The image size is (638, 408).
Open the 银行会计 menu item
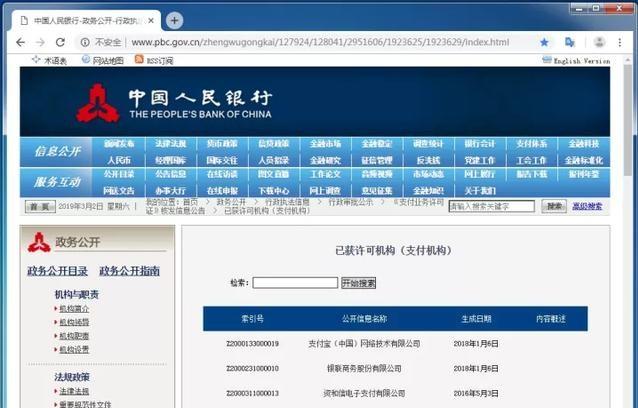click(x=480, y=144)
